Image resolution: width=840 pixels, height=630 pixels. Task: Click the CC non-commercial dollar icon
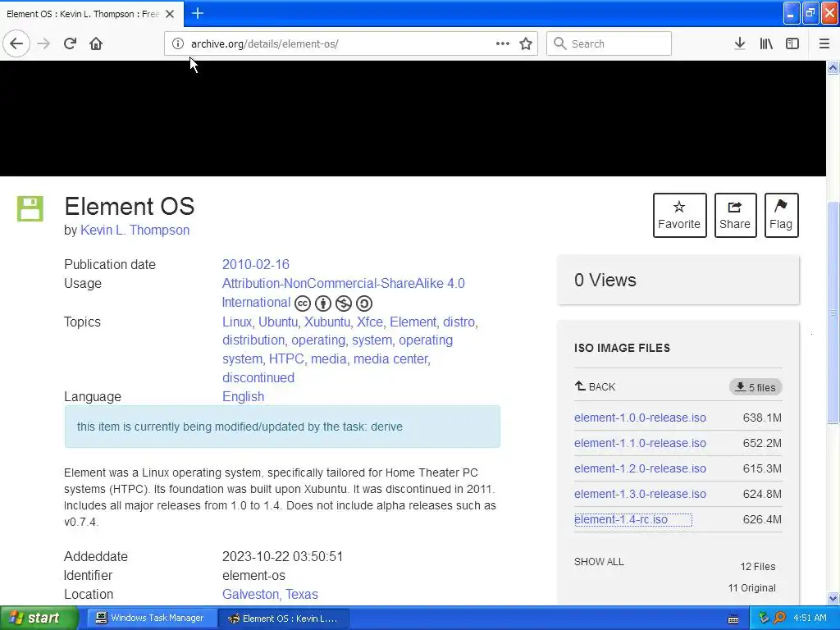coord(344,304)
